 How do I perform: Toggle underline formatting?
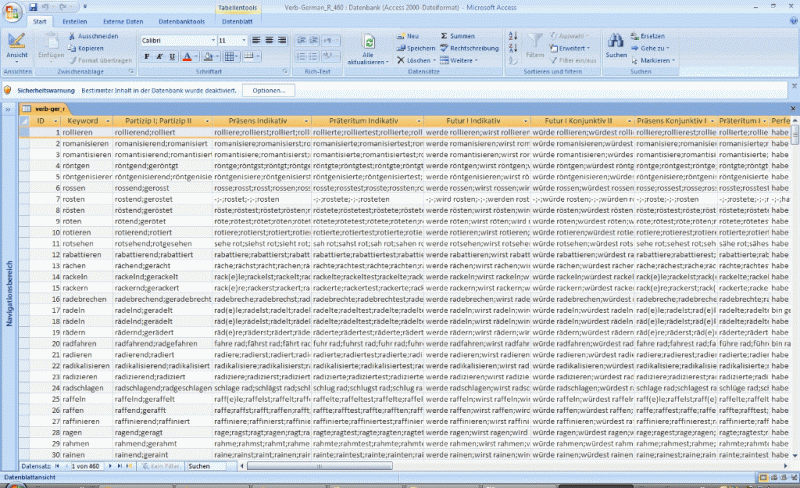tap(172, 57)
